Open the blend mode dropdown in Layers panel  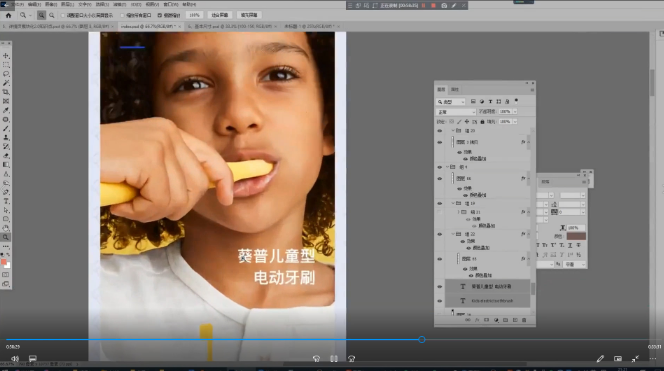click(x=456, y=112)
